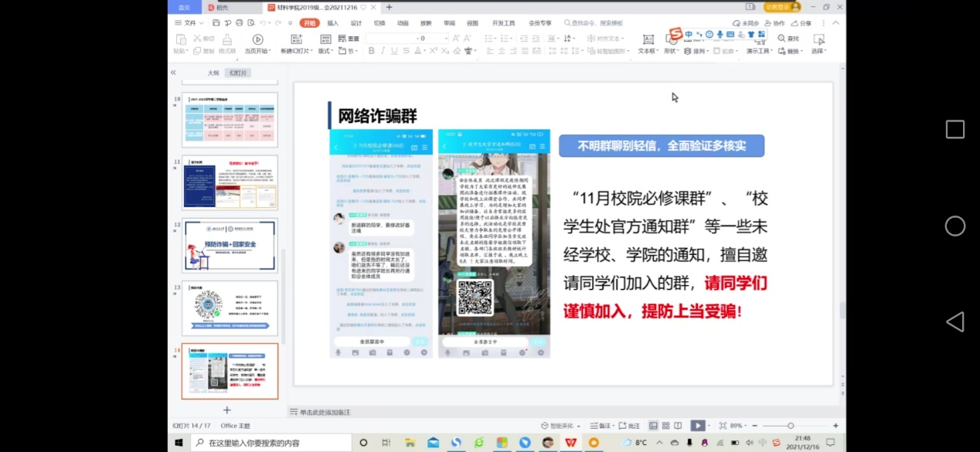Toggle Bold formatting
The width and height of the screenshot is (980, 452).
coord(371,51)
